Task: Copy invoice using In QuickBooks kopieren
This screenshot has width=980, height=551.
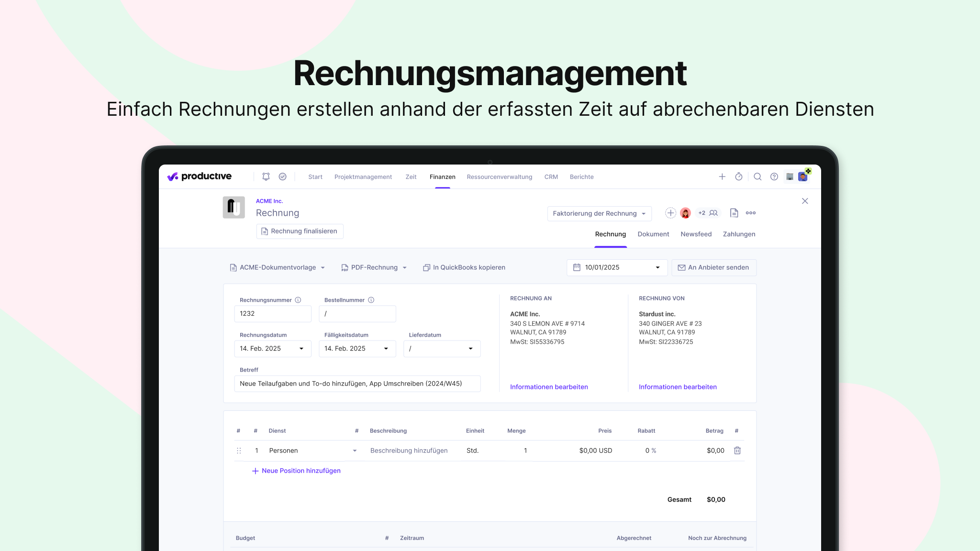Action: tap(464, 267)
